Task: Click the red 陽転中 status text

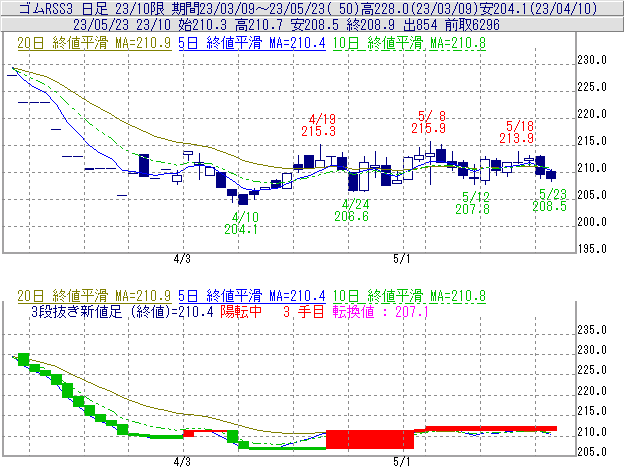Action: coord(241,311)
